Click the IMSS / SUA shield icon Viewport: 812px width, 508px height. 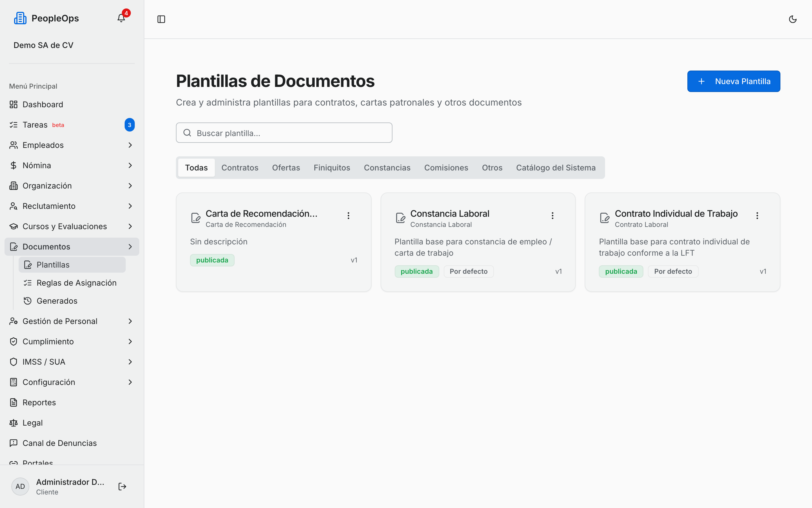[14, 362]
